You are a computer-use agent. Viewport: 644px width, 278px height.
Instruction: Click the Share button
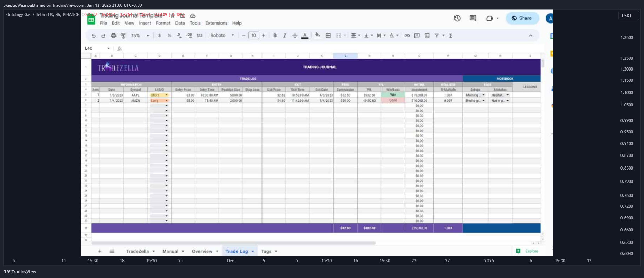(522, 18)
